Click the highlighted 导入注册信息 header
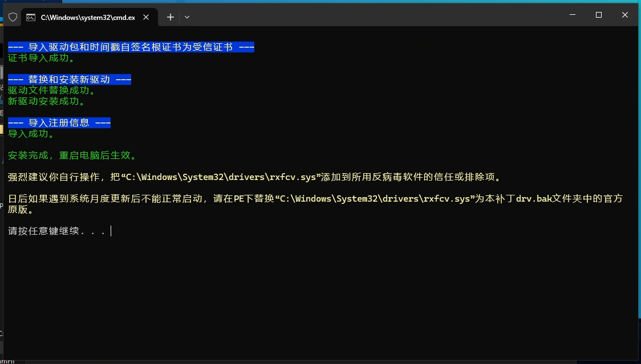The height and width of the screenshot is (364, 641). [x=59, y=123]
